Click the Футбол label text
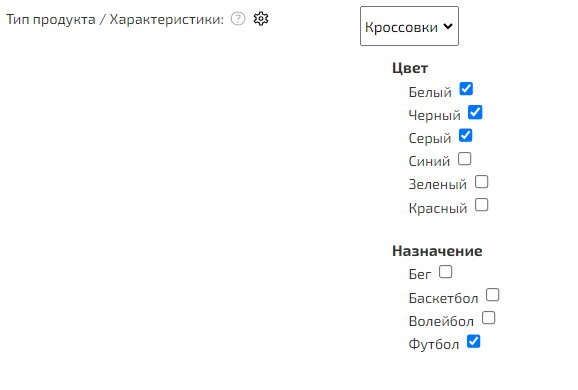578x390 pixels. (434, 344)
